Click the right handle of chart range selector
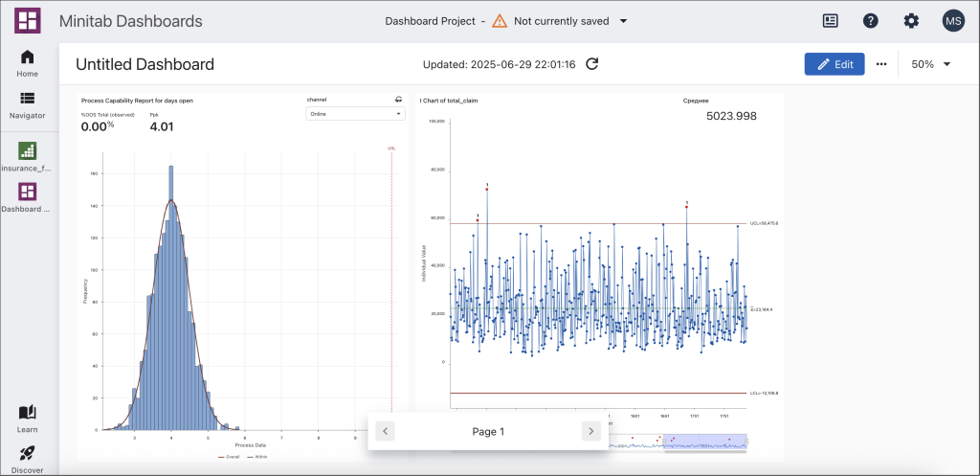Screen dimensions: 980x476 click(x=746, y=442)
